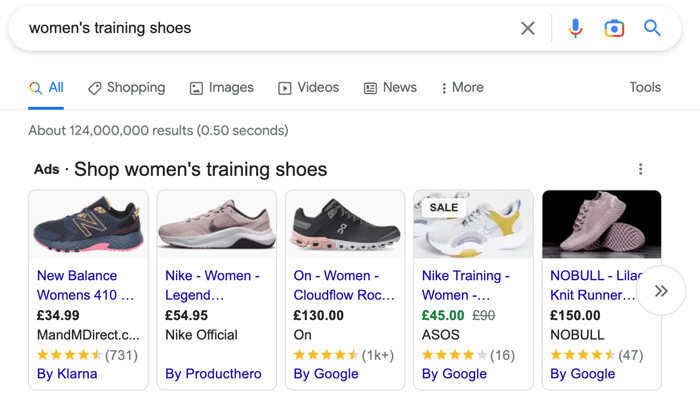This screenshot has width=700, height=408.
Task: Switch to the Shopping tab
Action: tap(127, 87)
